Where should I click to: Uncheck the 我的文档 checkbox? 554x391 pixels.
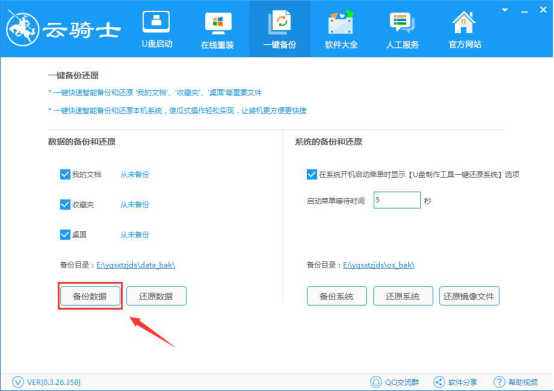point(65,174)
